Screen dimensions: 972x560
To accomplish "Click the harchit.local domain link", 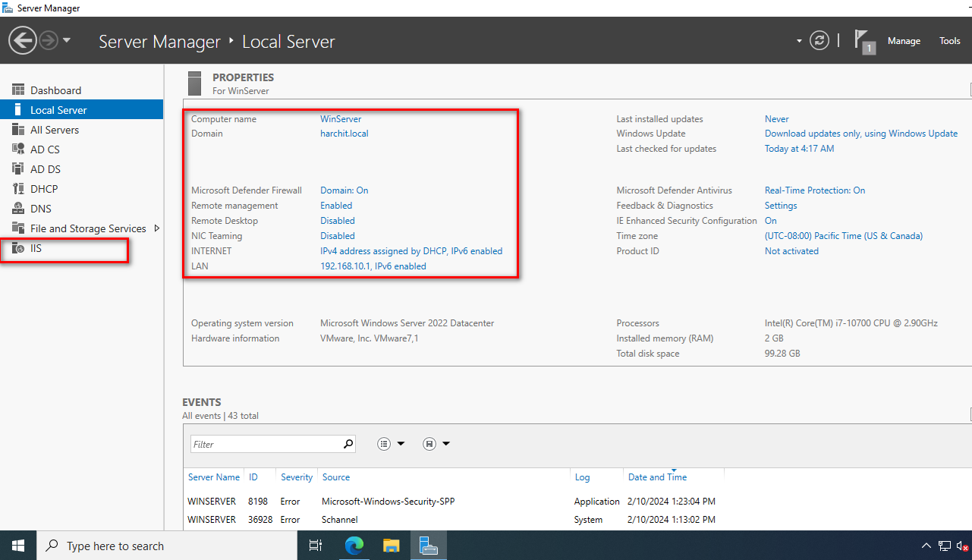I will coord(344,134).
